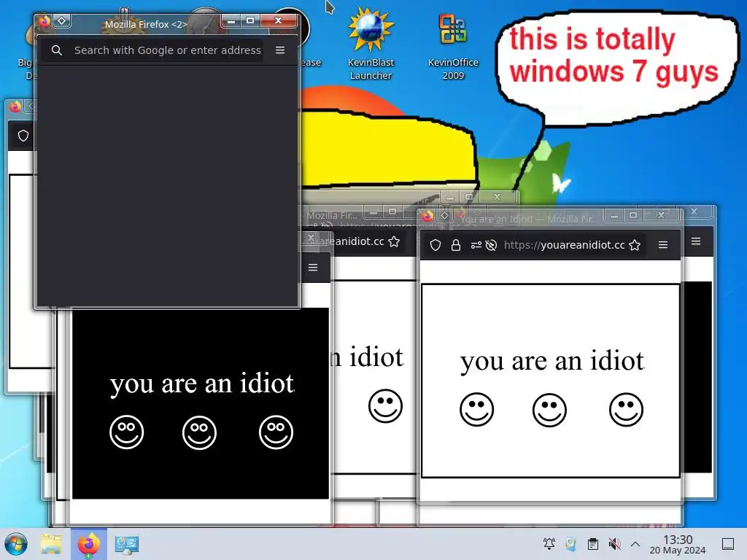Open the hamburger menu in Mozilla Firefox <2> window
Image resolution: width=747 pixels, height=560 pixels.
280,50
